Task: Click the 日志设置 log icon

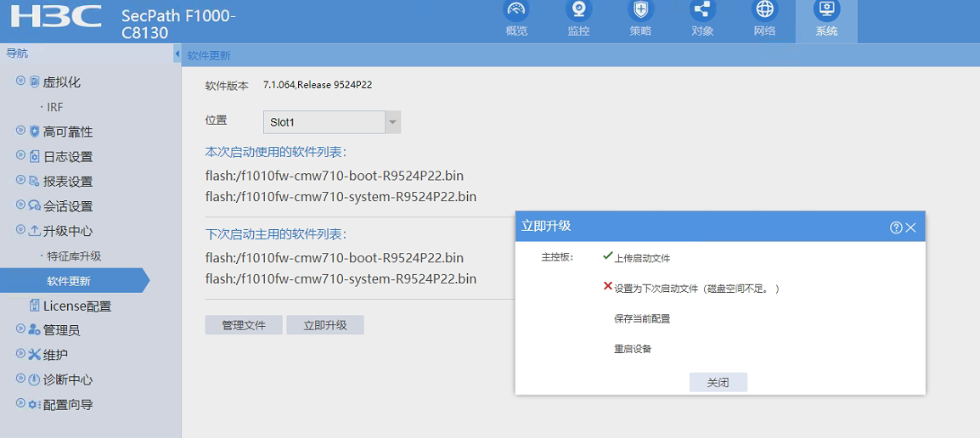Action: click(x=34, y=156)
